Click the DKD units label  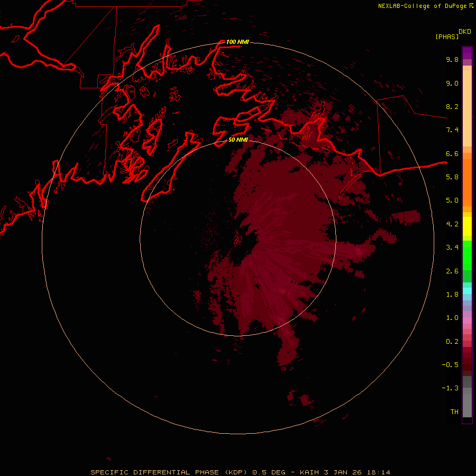464,31
